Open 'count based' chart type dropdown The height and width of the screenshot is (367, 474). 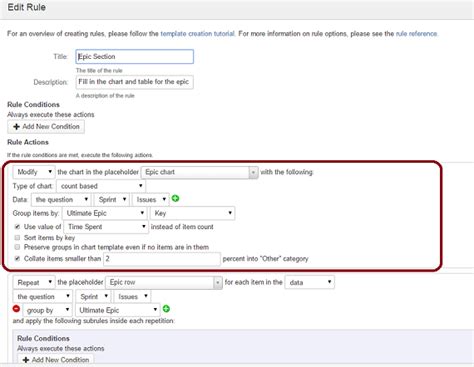point(101,186)
